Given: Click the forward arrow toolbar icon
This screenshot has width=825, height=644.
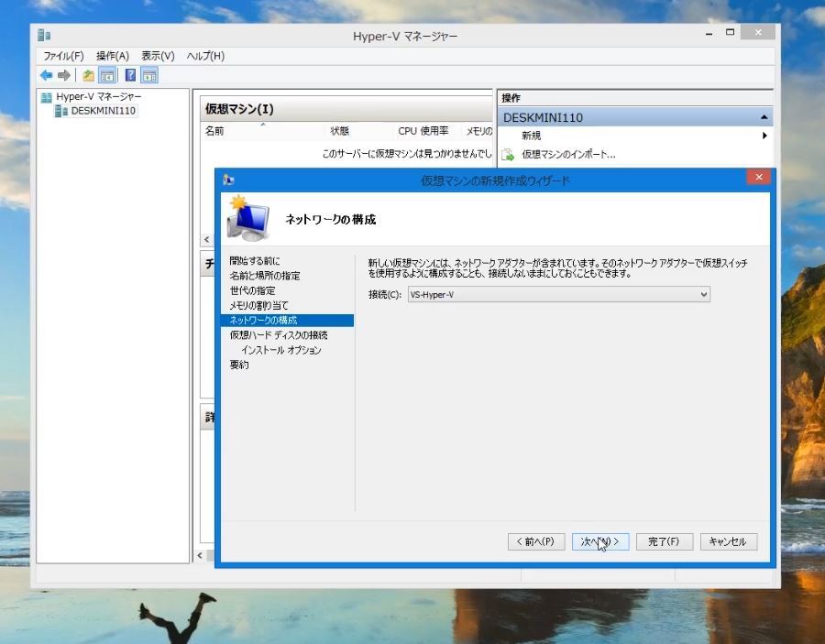Looking at the screenshot, I should (x=64, y=75).
